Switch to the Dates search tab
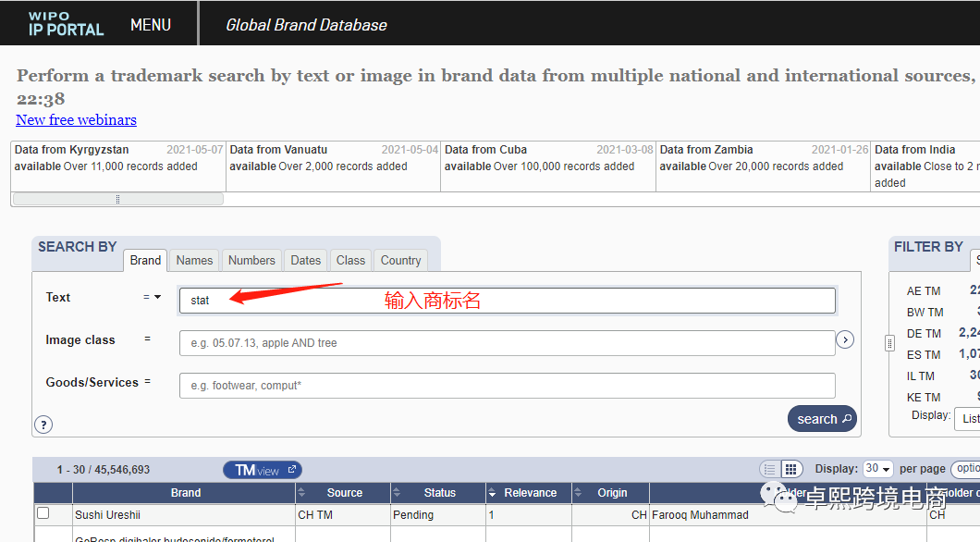Viewport: 980px width, 542px height. (306, 260)
